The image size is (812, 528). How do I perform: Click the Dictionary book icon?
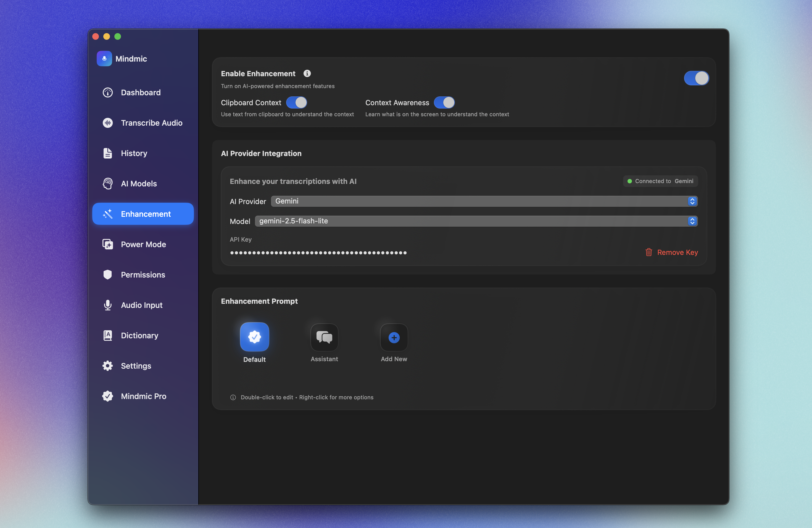click(x=107, y=335)
